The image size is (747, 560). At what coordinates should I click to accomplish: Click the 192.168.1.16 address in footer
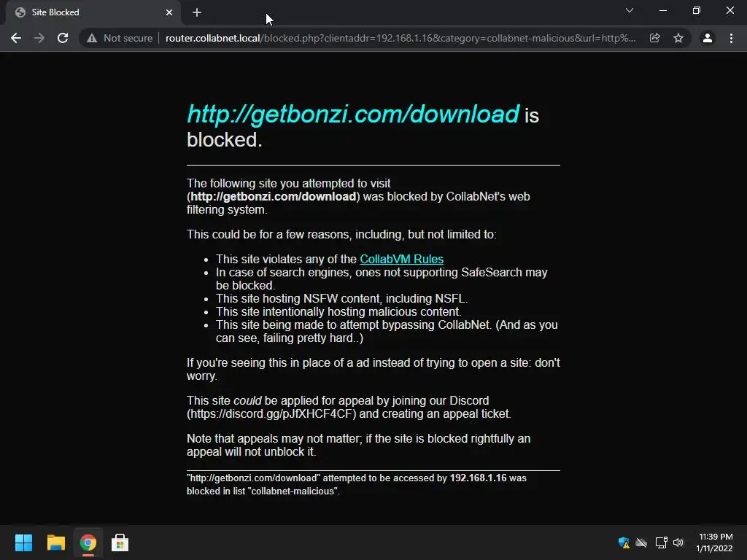pyautogui.click(x=478, y=478)
